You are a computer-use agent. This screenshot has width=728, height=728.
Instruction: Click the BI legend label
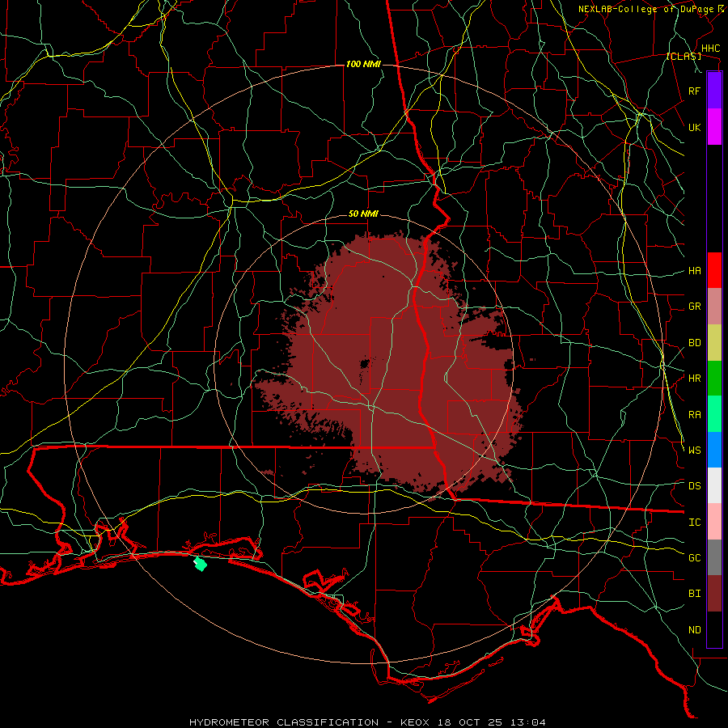(694, 594)
